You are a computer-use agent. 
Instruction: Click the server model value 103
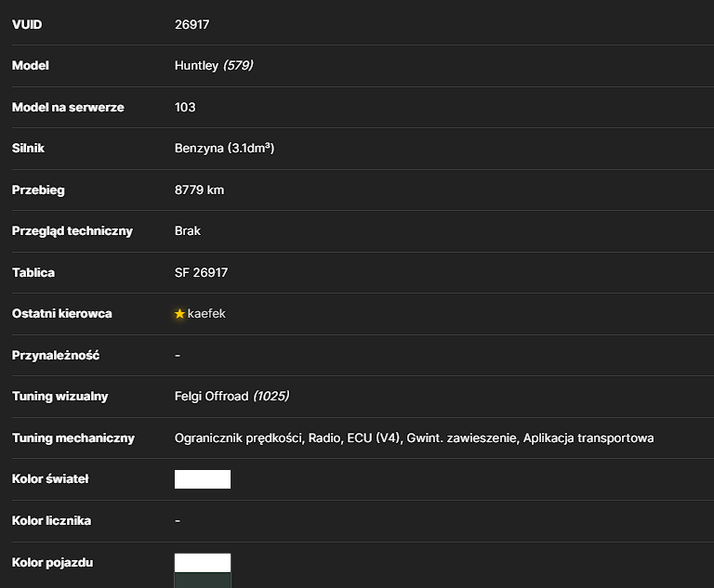(x=185, y=108)
